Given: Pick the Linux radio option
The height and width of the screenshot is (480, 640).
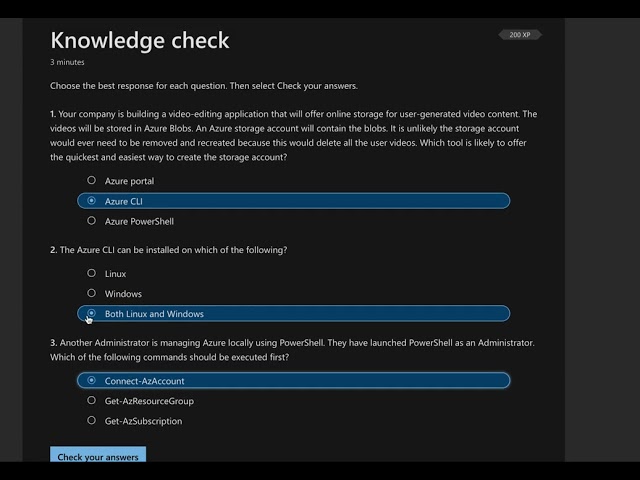Looking at the screenshot, I should coord(91,273).
